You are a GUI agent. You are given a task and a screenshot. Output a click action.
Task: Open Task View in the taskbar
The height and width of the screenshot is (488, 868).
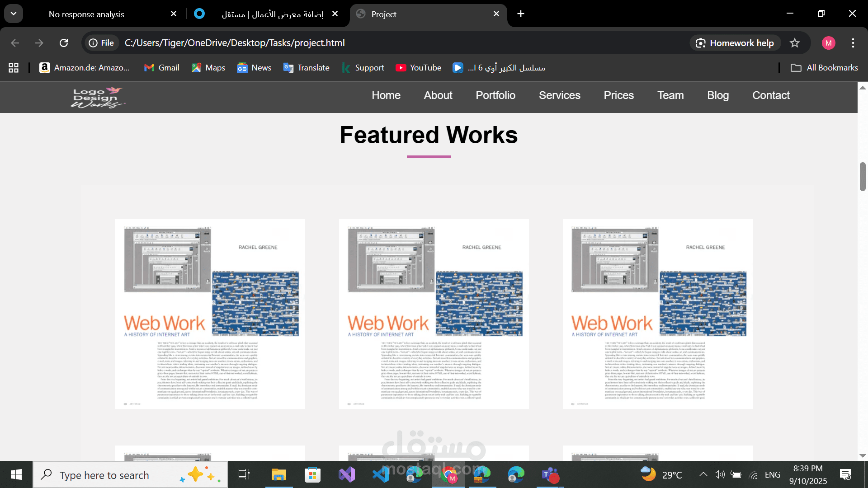(244, 475)
